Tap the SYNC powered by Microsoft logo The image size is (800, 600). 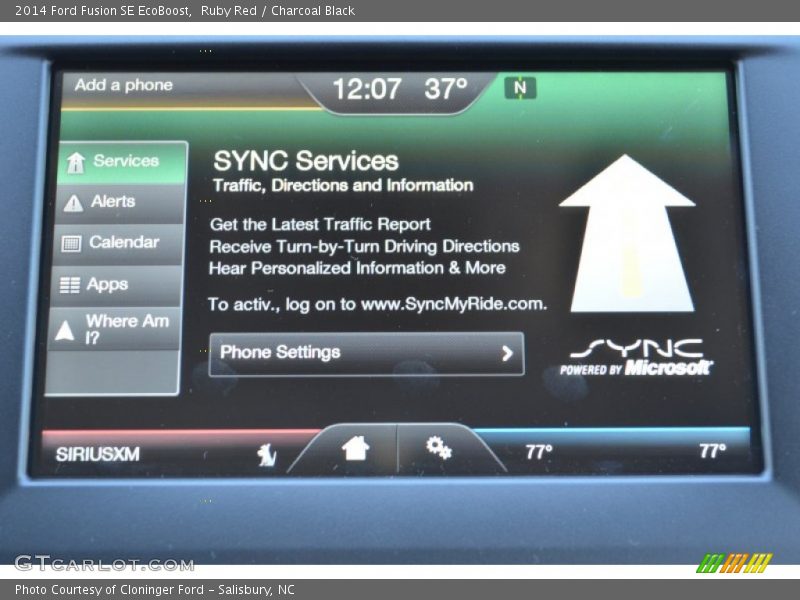click(x=636, y=357)
